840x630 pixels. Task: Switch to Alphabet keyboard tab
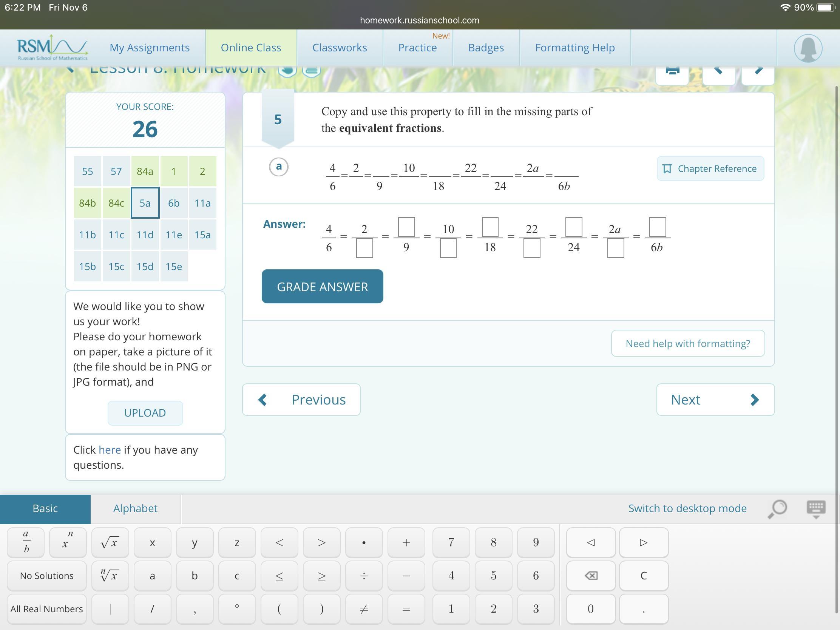point(135,508)
